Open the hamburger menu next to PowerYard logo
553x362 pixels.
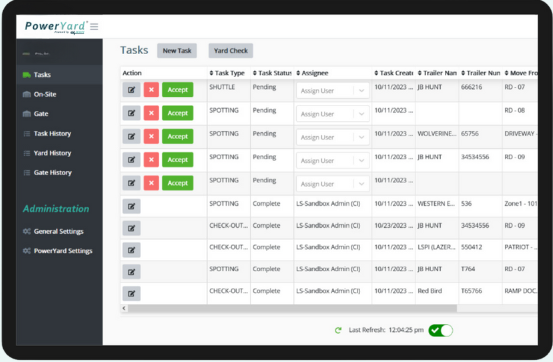[94, 26]
